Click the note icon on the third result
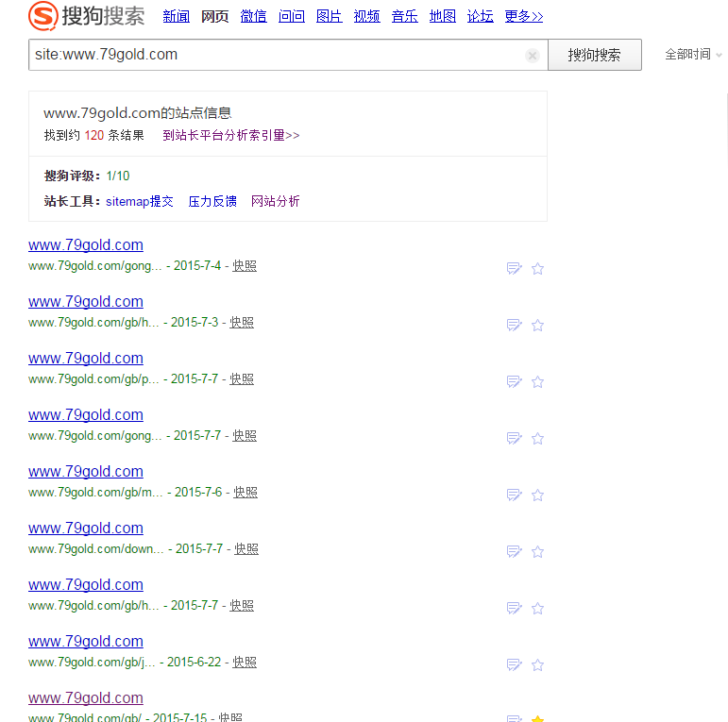 click(515, 382)
